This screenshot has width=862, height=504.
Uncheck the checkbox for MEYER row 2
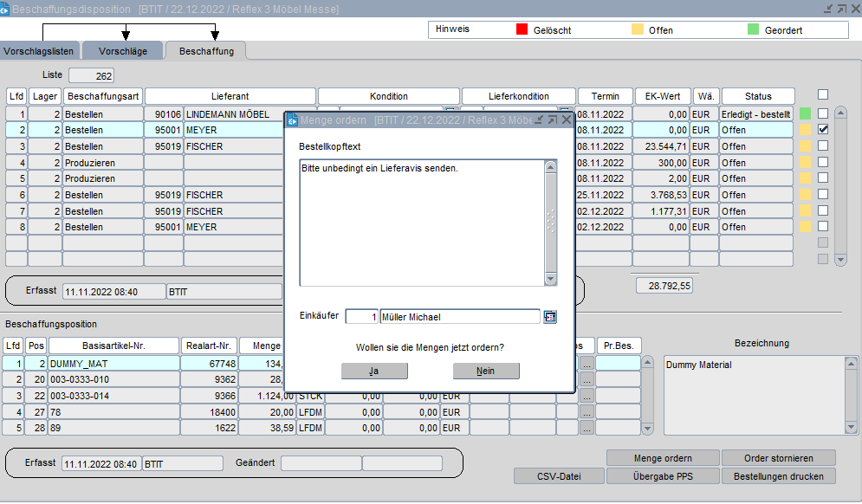pos(823,130)
